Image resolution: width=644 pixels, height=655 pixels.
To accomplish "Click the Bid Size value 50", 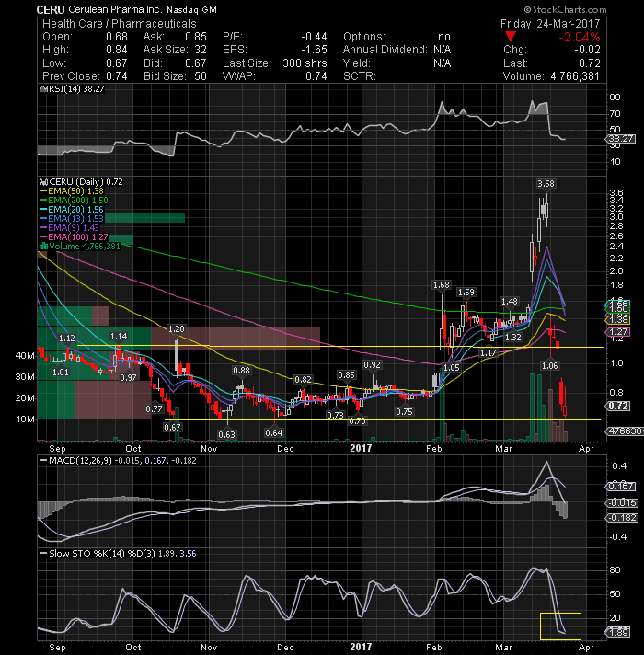I will pos(201,76).
